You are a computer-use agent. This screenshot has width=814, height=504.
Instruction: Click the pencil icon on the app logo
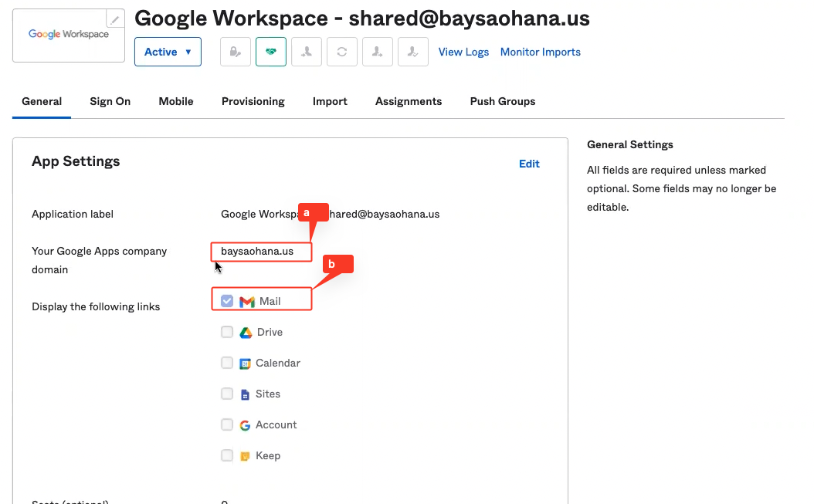[x=115, y=19]
